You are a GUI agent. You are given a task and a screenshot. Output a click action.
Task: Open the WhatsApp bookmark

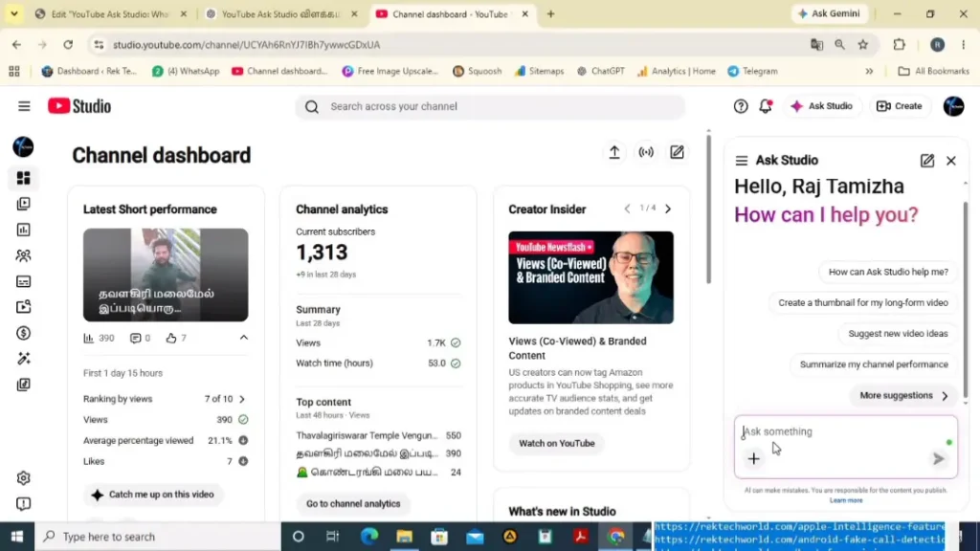(x=186, y=71)
